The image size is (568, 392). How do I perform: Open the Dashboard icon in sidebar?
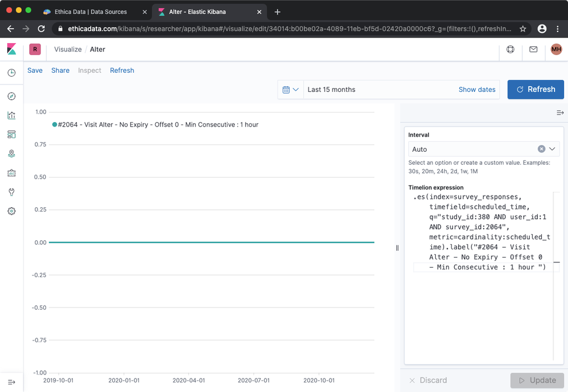pos(11,134)
